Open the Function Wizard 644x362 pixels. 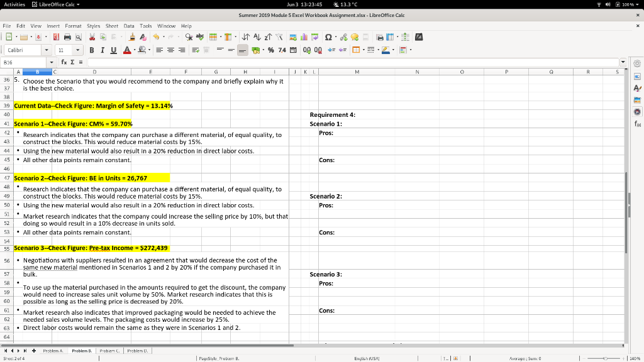64,62
